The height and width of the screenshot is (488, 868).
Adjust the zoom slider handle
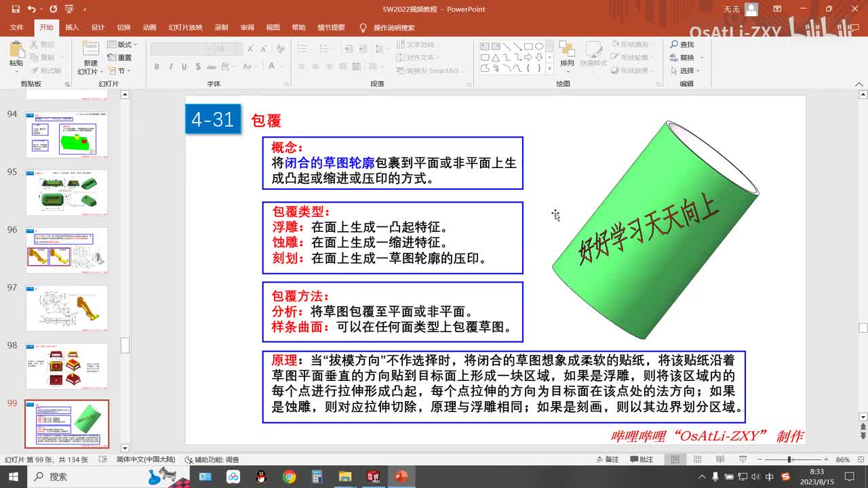pos(790,460)
